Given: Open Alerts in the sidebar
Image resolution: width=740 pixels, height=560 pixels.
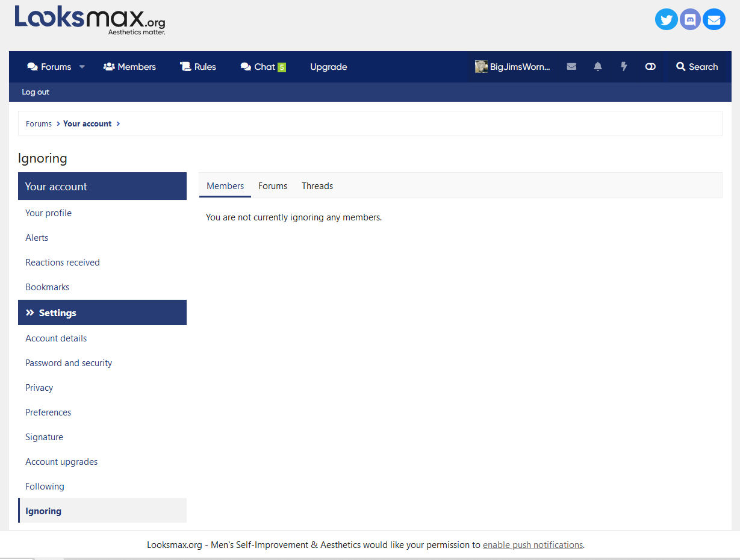Looking at the screenshot, I should (x=102, y=238).
